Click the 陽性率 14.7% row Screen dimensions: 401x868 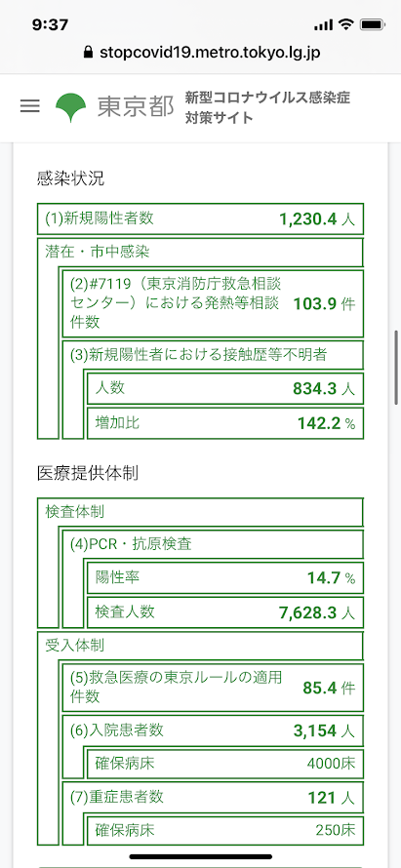225,578
